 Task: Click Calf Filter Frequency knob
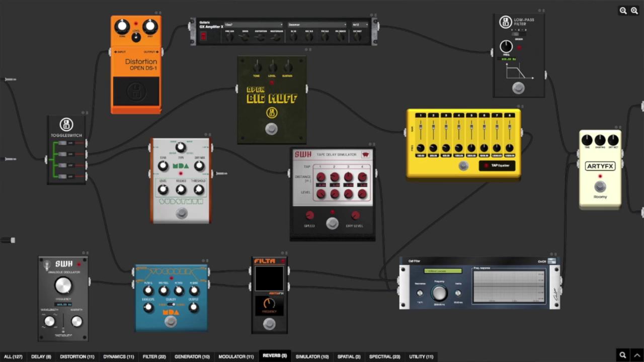439,294
